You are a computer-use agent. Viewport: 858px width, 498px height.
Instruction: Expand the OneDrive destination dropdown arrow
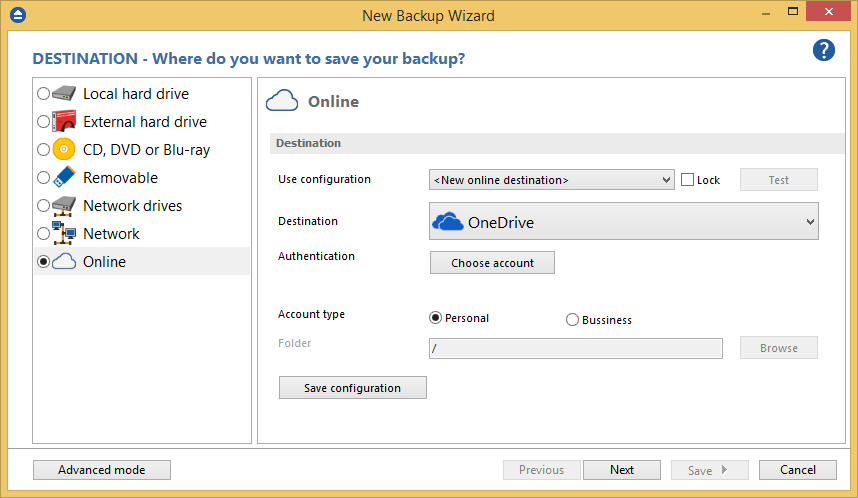810,222
